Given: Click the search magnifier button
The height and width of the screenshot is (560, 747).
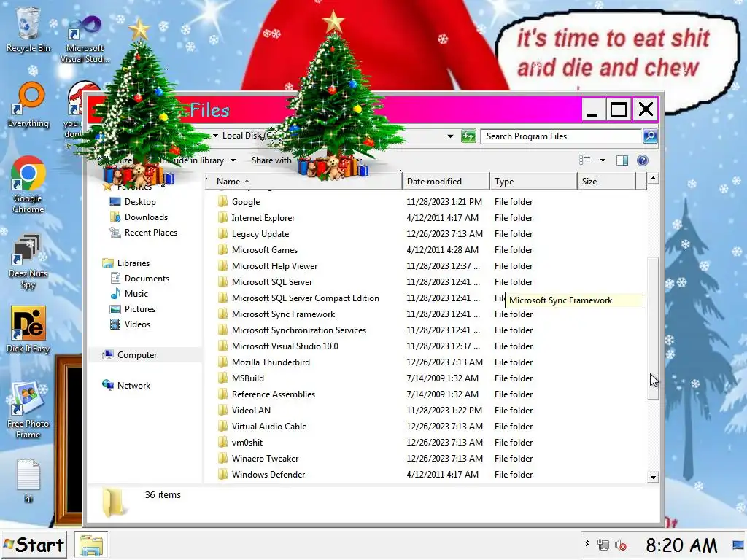Looking at the screenshot, I should click(650, 136).
